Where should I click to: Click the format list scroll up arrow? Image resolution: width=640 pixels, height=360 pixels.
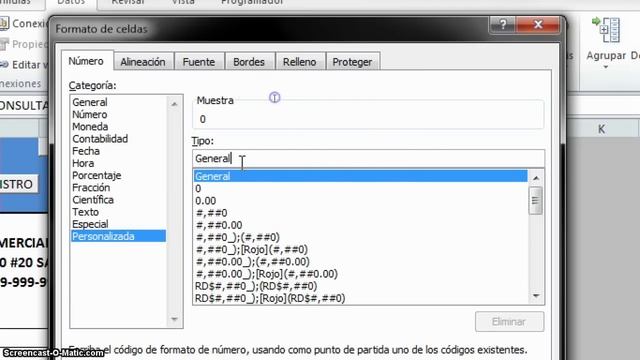pyautogui.click(x=536, y=178)
